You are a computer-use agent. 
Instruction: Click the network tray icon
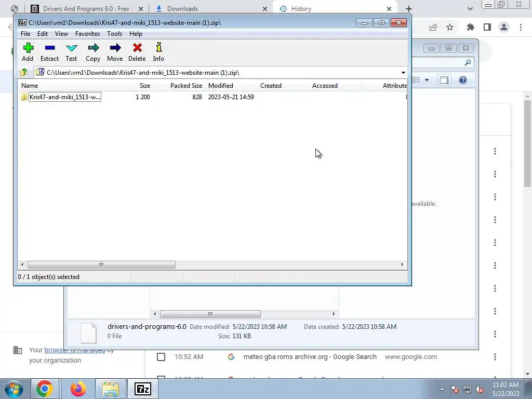pyautogui.click(x=467, y=389)
